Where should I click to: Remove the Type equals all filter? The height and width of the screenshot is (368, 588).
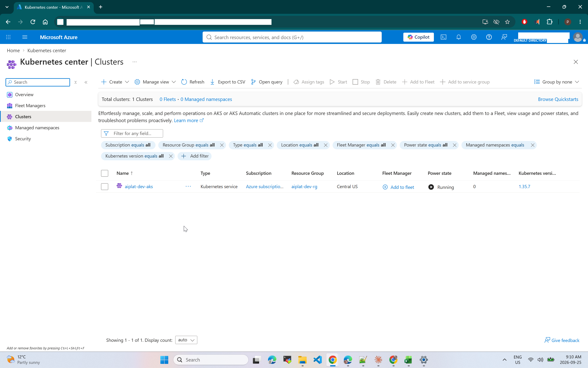(x=270, y=145)
